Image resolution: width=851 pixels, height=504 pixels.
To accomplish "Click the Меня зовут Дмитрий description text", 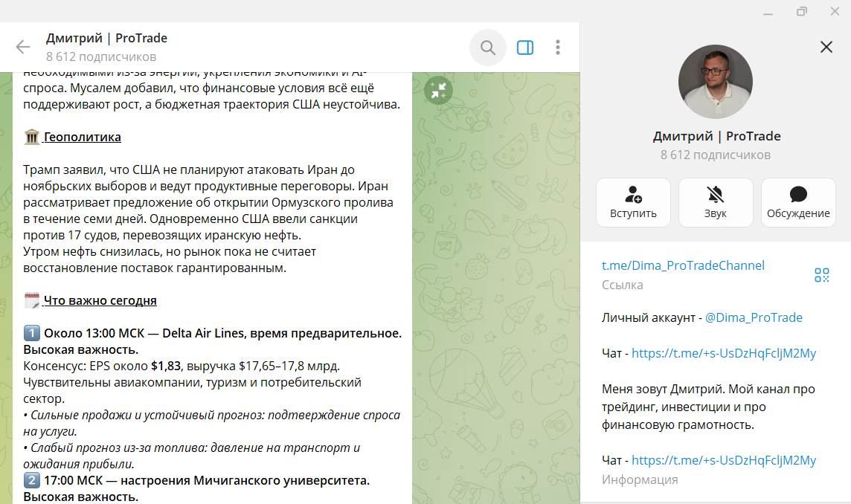I will tap(708, 407).
